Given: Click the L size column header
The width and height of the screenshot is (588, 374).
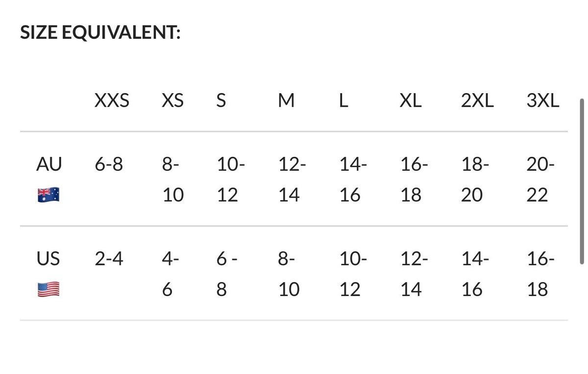Looking at the screenshot, I should [344, 101].
